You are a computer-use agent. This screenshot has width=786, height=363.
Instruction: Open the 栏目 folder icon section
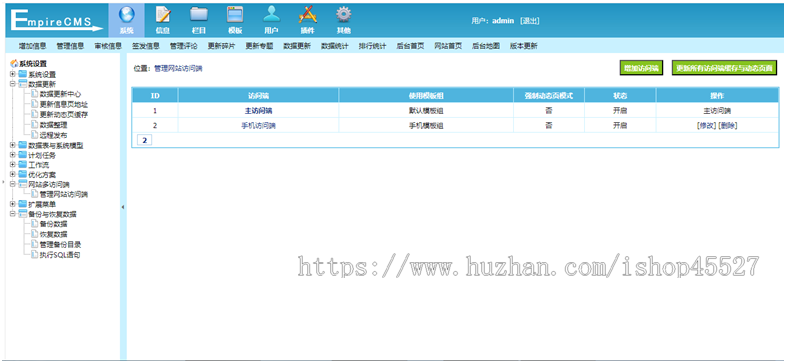199,21
